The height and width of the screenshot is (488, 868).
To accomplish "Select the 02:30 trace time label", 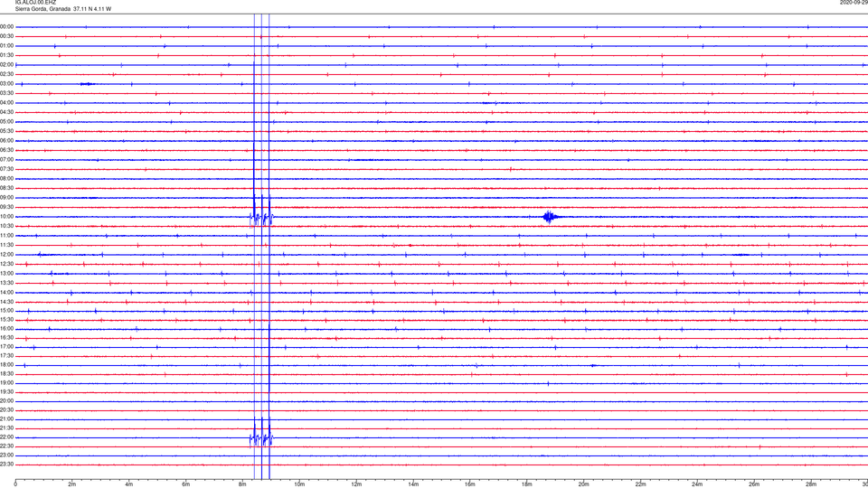I will 6,73.
